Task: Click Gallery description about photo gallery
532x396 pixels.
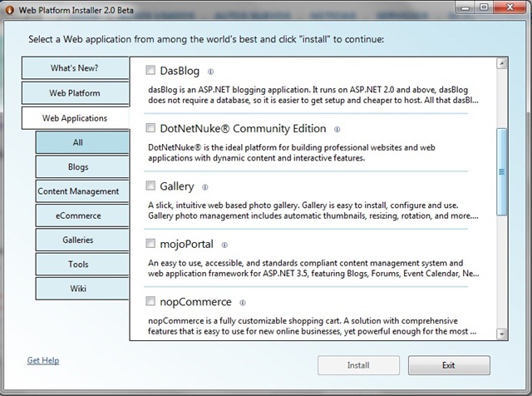Action: (313, 210)
